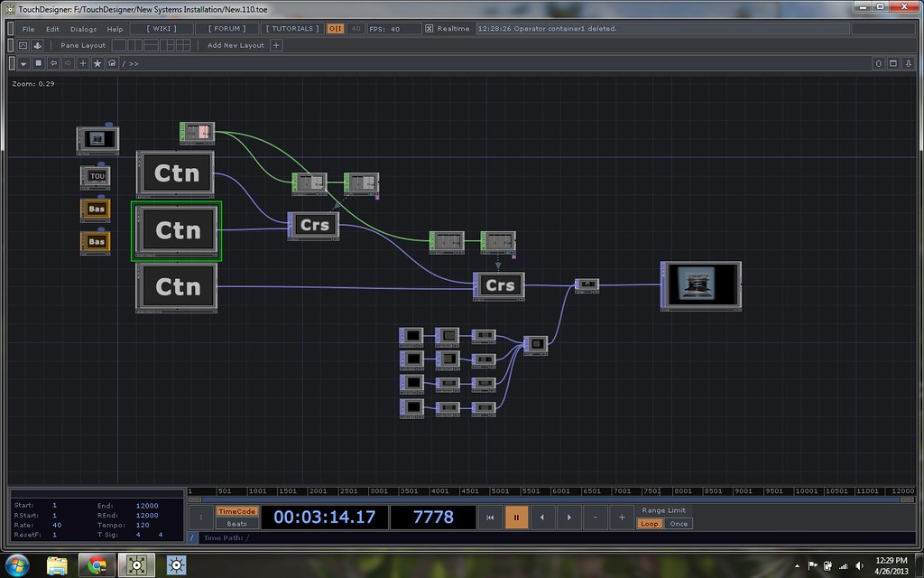The image size is (924, 578).
Task: Toggle the Realtime checkbox
Action: point(430,29)
